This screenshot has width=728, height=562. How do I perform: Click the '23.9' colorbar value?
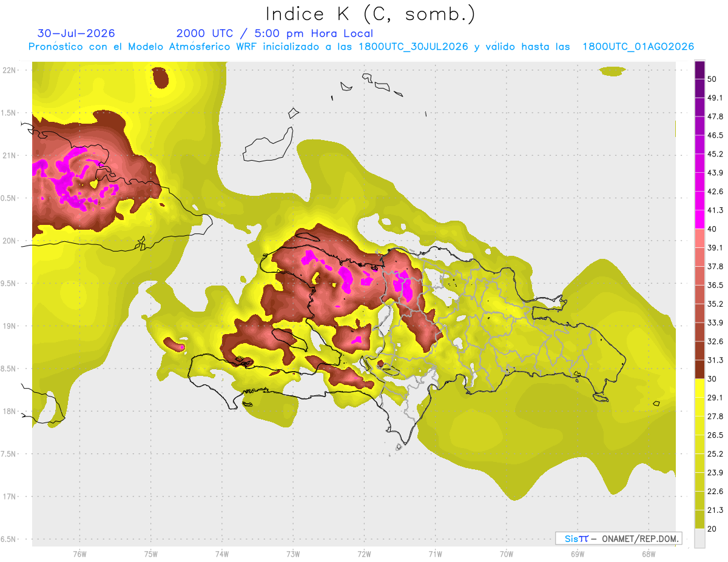coord(715,473)
